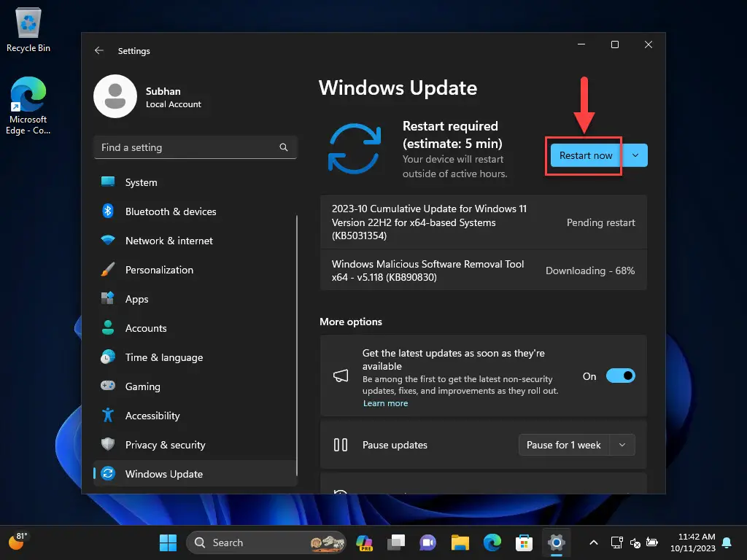The height and width of the screenshot is (560, 747).
Task: Click the Find a setting field
Action: coord(196,147)
